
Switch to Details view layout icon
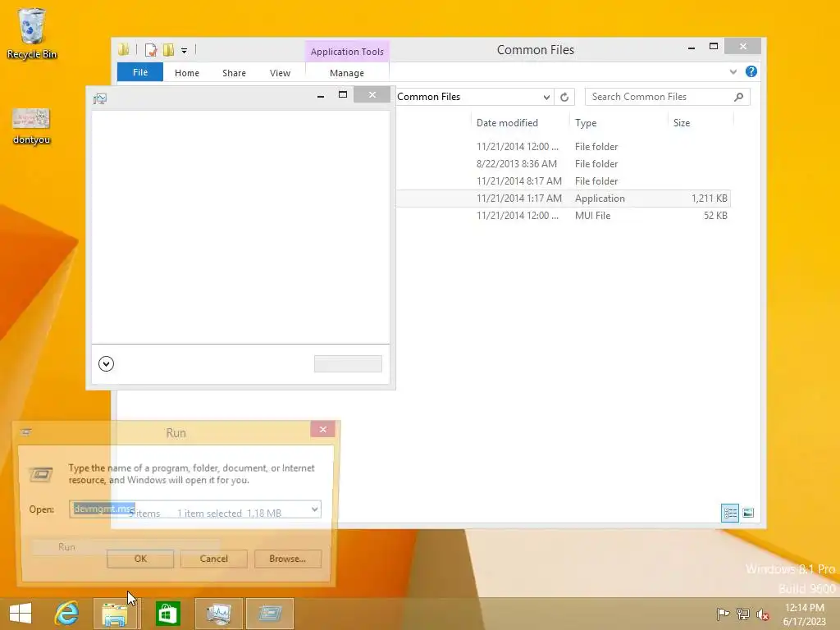pyautogui.click(x=729, y=514)
